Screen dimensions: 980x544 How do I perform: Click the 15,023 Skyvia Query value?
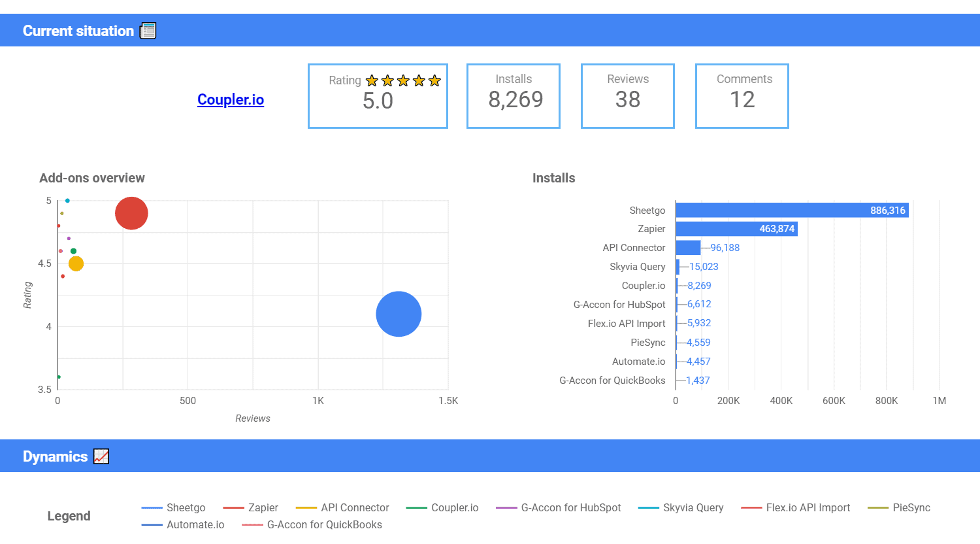click(704, 267)
